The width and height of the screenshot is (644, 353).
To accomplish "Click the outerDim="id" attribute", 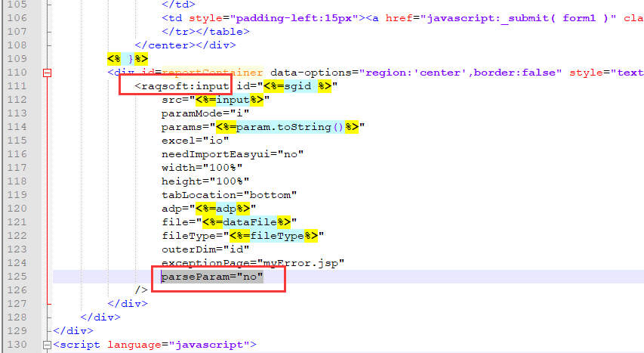I will (x=205, y=249).
